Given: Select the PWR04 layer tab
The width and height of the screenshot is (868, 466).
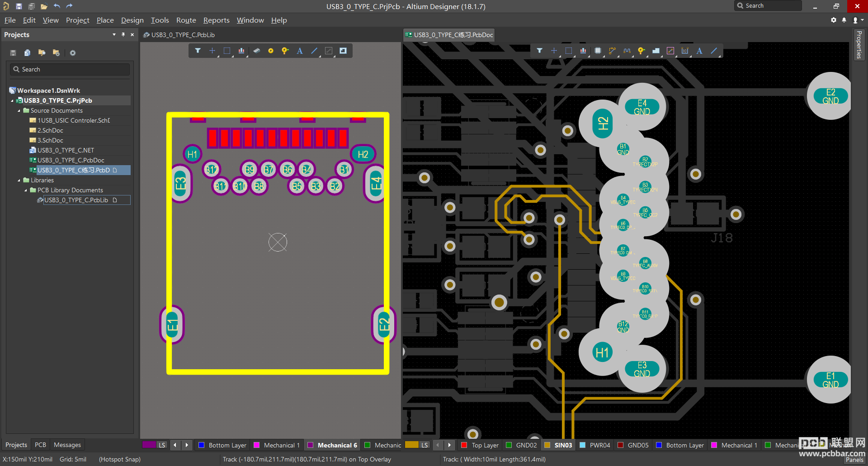Looking at the screenshot, I should pyautogui.click(x=595, y=445).
